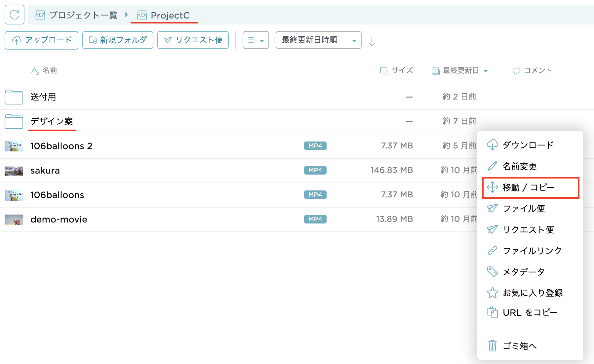Select ファイル便 in the context menu
This screenshot has height=364, width=594.
pos(524,209)
